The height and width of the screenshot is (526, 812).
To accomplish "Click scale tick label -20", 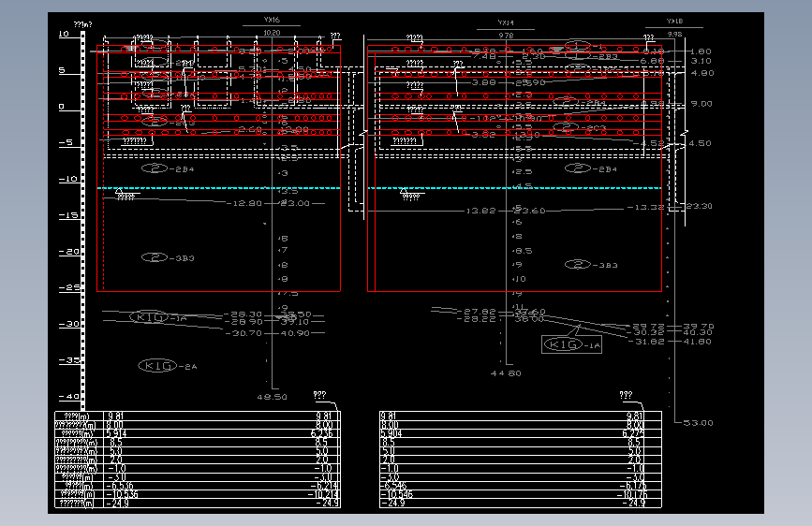I will (69, 252).
